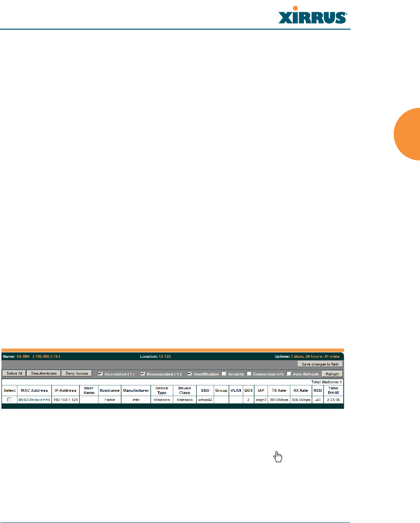Open MAC address 88:53:2e:0c:e7:16 link

click(x=34, y=400)
